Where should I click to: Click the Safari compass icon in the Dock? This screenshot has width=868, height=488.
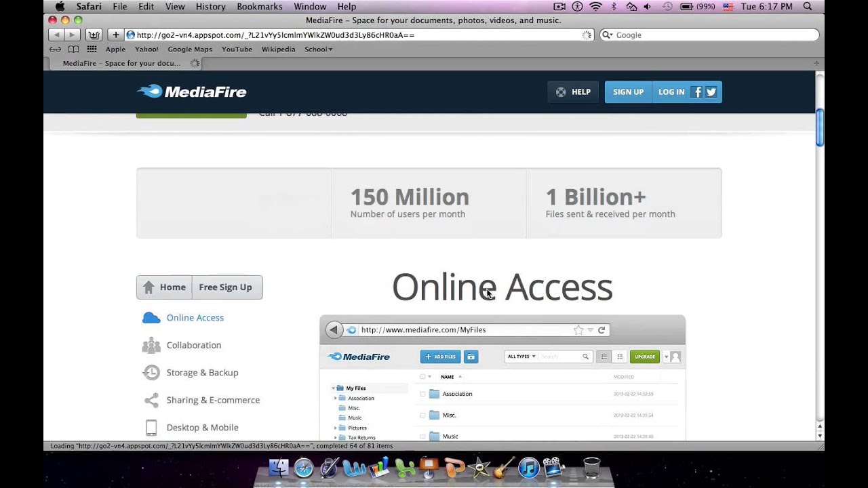pyautogui.click(x=304, y=468)
